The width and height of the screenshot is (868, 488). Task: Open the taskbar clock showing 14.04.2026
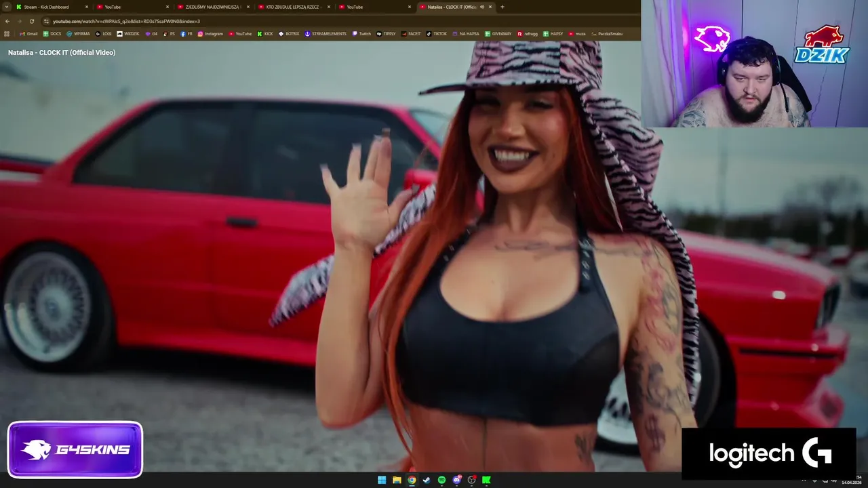[850, 480]
